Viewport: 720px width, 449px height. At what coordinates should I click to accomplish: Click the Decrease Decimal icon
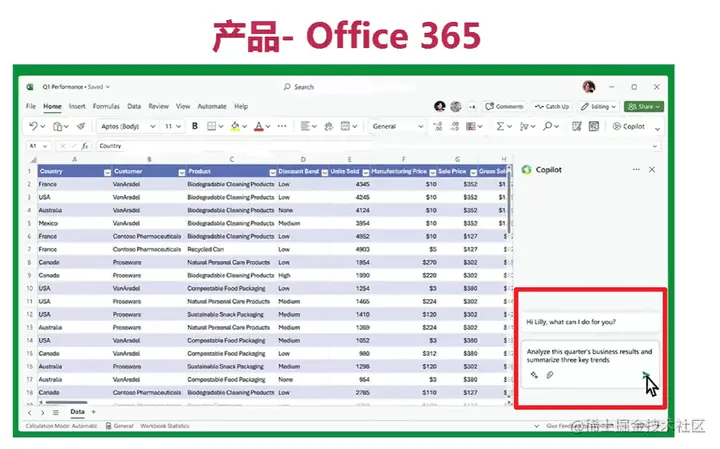pyautogui.click(x=454, y=126)
